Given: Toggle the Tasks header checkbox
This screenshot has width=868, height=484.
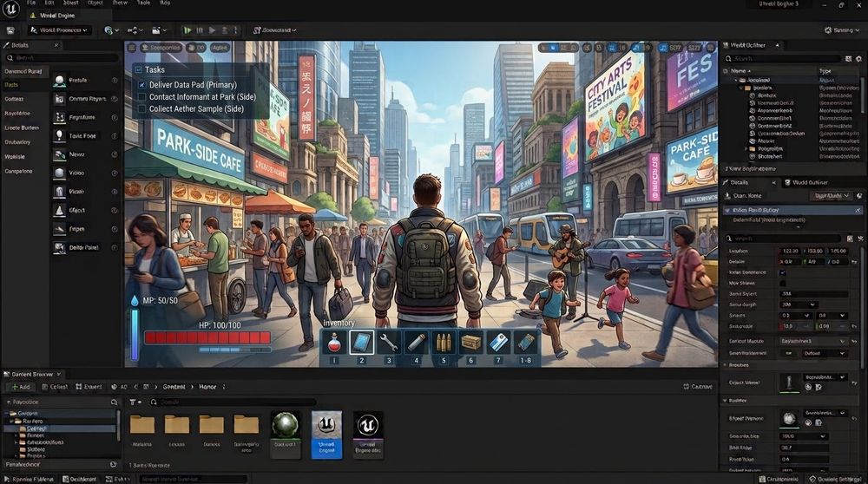Looking at the screenshot, I should click(138, 69).
